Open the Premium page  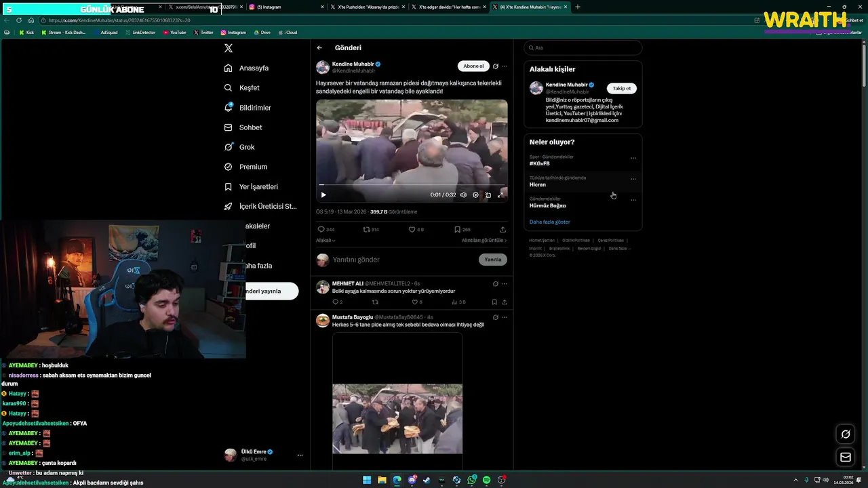(245, 167)
